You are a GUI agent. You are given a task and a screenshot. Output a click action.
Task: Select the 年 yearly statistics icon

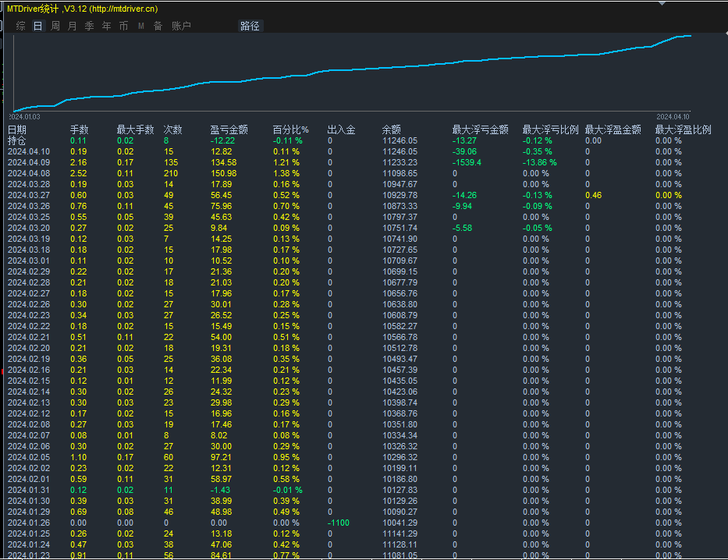pos(106,25)
